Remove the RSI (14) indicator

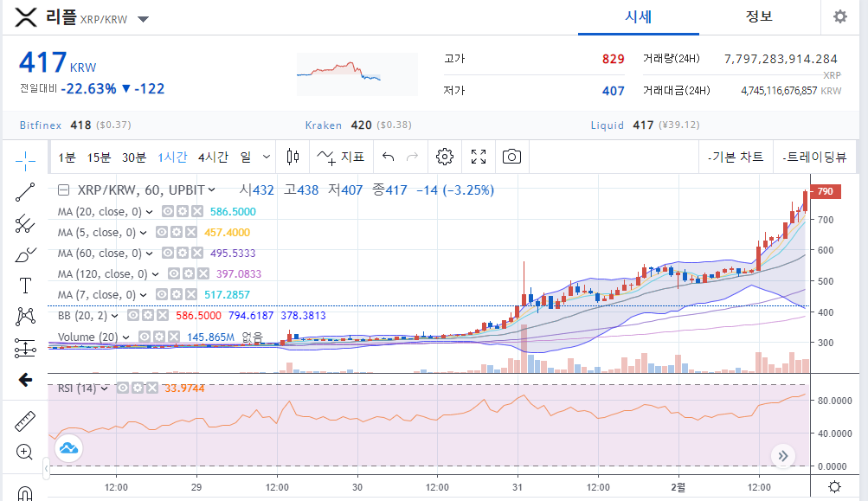[x=152, y=388]
